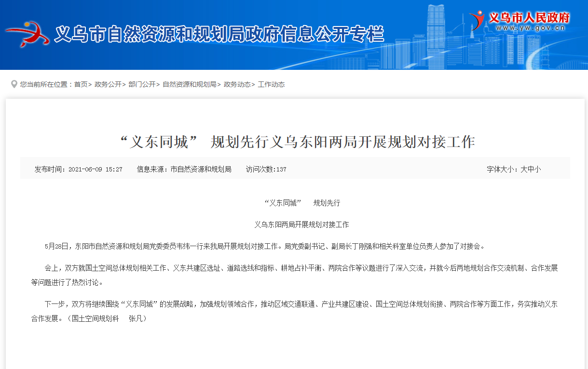This screenshot has height=369, width=588.
Task: Click the 义乌市人民政府 emblem icon at top right
Action: [x=478, y=20]
